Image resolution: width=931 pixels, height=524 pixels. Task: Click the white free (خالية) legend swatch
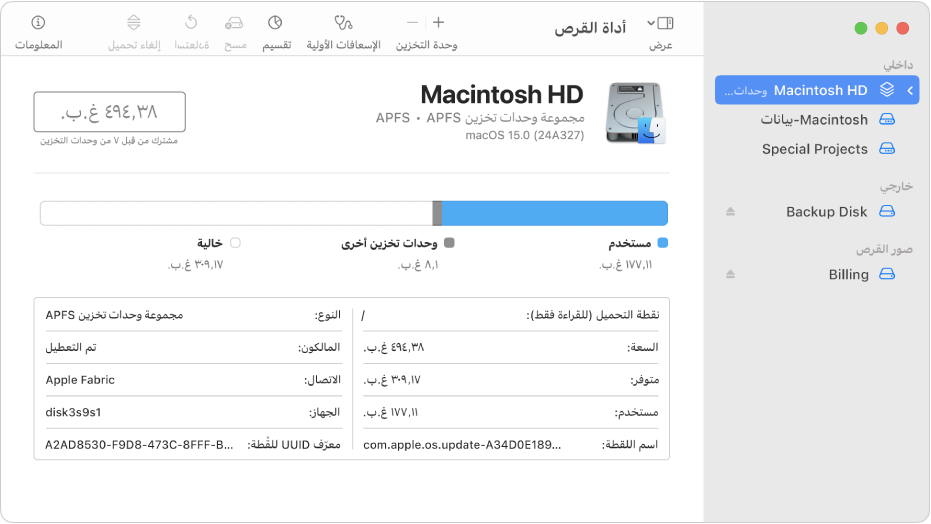pyautogui.click(x=235, y=243)
